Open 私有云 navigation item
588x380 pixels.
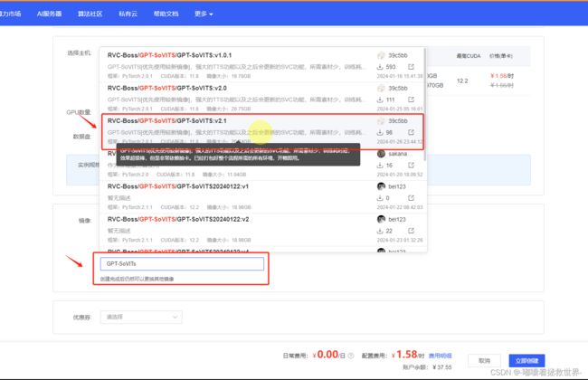[x=130, y=15]
